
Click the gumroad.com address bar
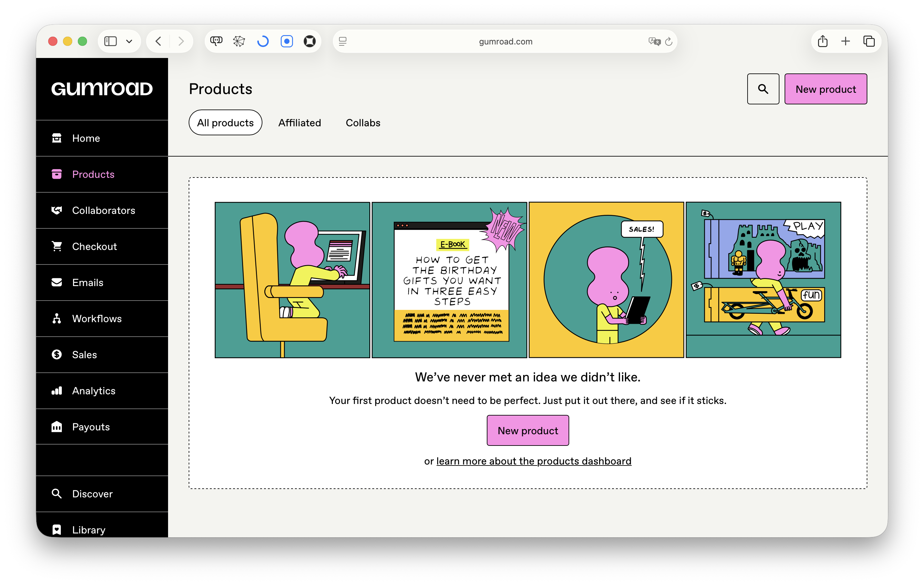coord(505,42)
